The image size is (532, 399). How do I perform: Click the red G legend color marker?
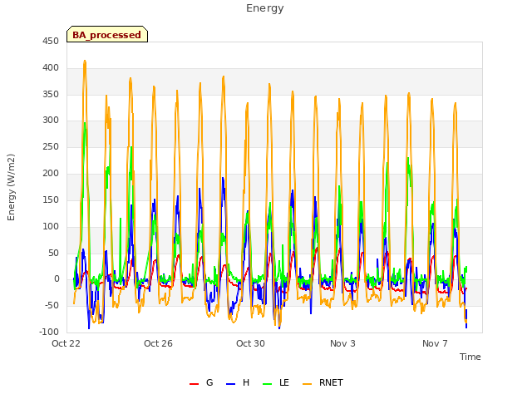pos(194,384)
